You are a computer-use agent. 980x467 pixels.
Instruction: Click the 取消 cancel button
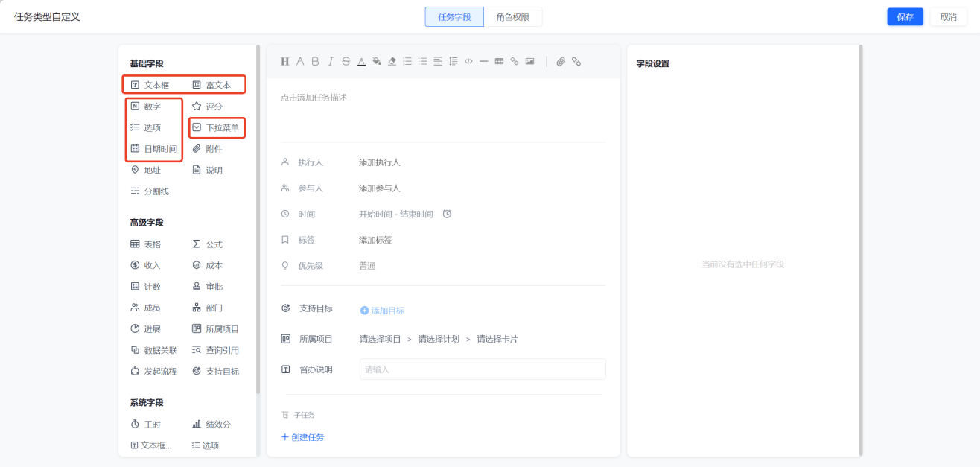[x=948, y=17]
